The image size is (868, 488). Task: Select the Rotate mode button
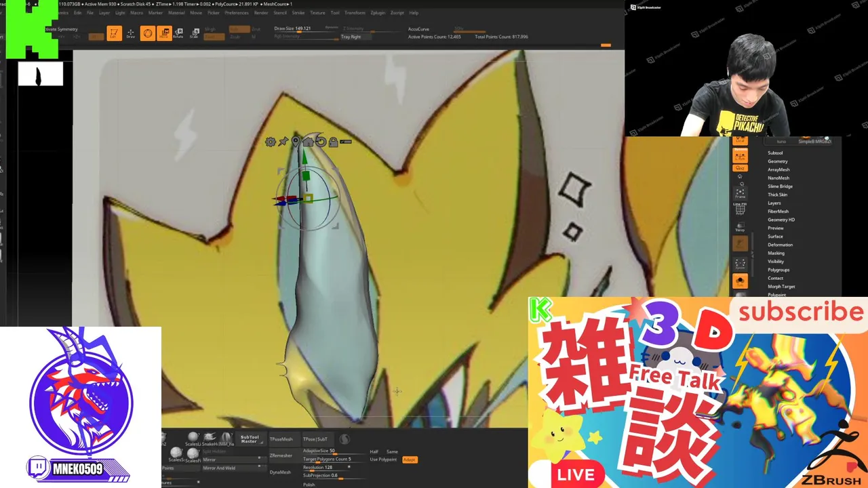click(178, 33)
